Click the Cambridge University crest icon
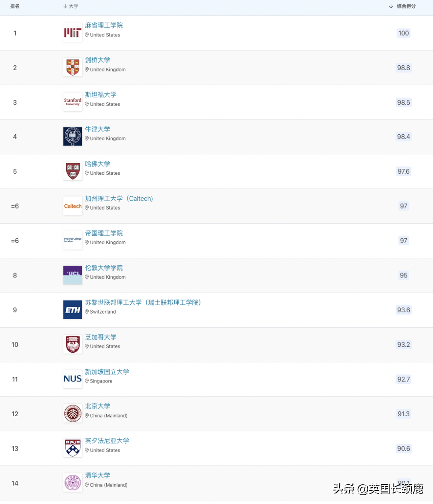Image resolution: width=433 pixels, height=504 pixels. pos(73,67)
